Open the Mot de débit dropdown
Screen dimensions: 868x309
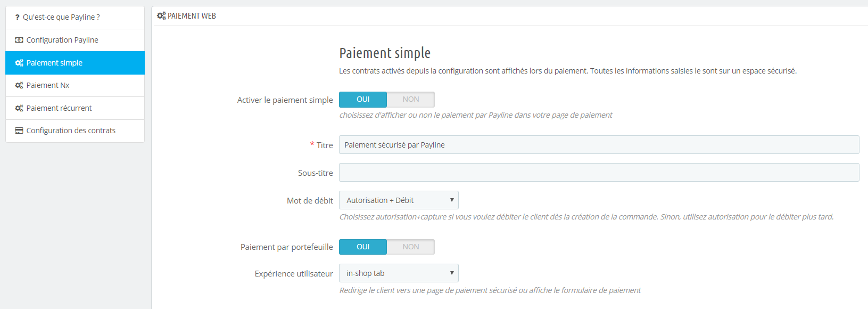point(398,200)
